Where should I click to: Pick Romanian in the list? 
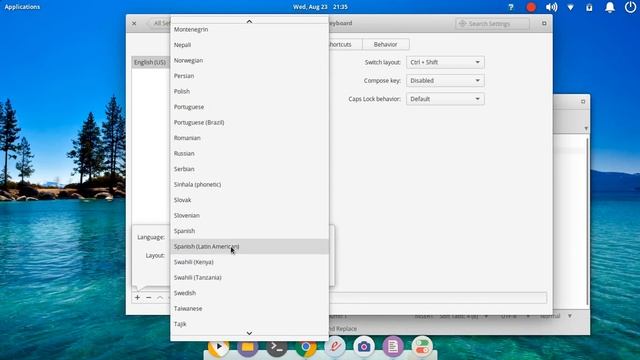249,138
